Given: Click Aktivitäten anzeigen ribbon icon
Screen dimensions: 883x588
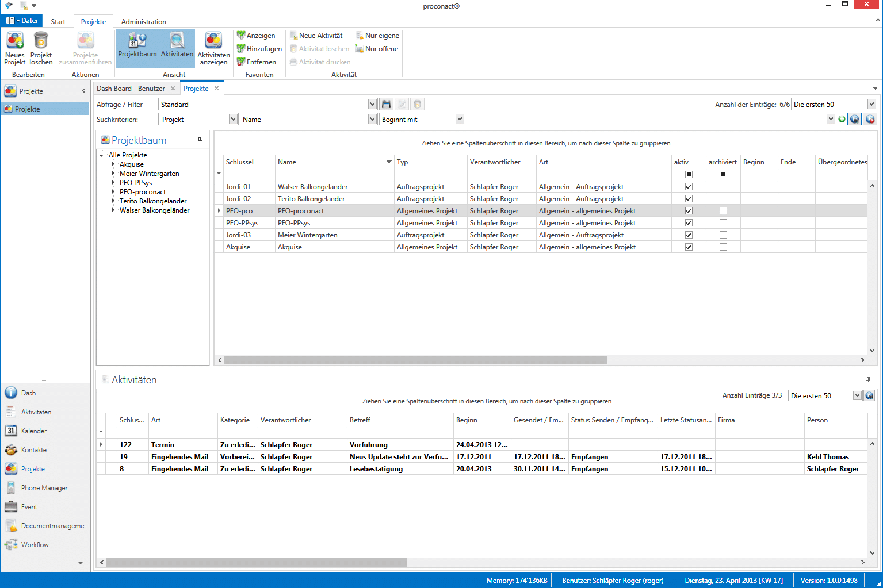Looking at the screenshot, I should tap(214, 48).
